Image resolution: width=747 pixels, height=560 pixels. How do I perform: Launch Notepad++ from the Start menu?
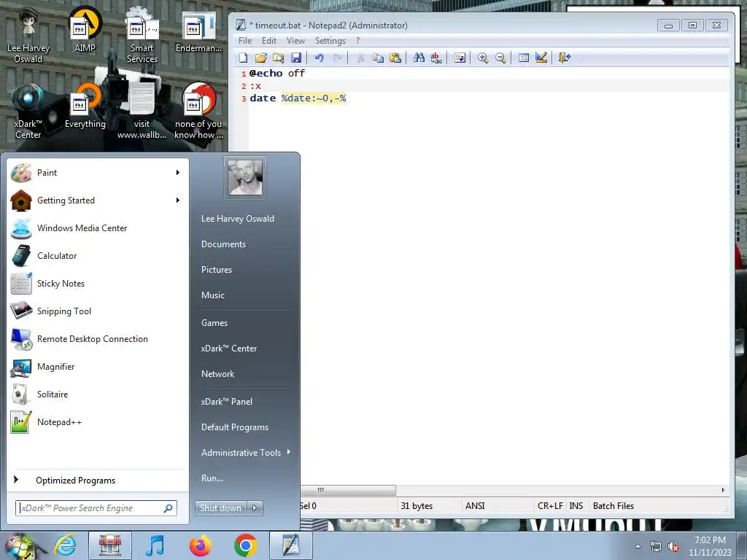[x=97, y=422]
